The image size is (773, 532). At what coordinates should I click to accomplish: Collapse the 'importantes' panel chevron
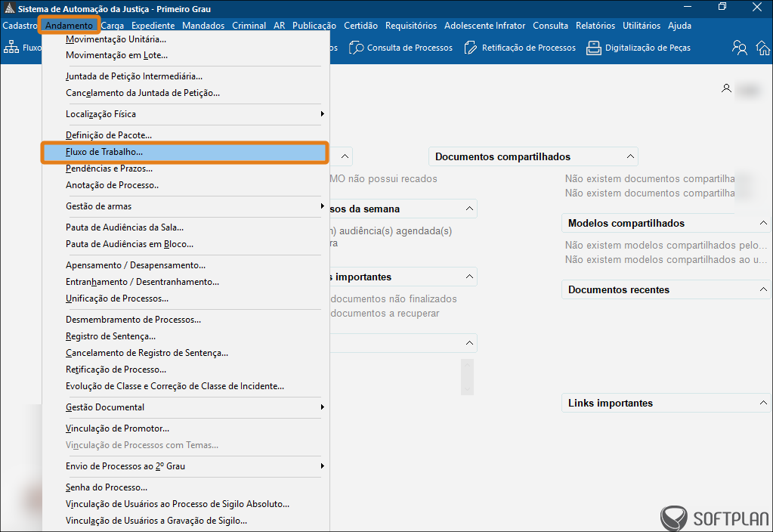click(469, 277)
